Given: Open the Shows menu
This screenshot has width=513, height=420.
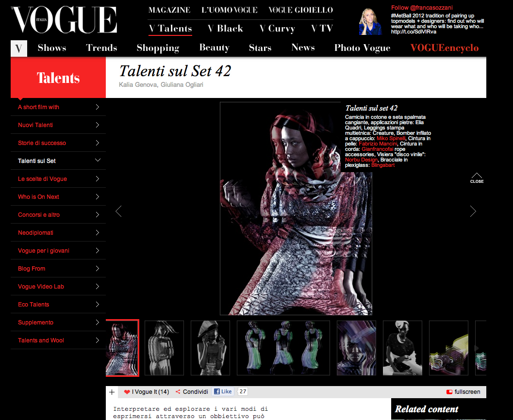Looking at the screenshot, I should coord(52,48).
